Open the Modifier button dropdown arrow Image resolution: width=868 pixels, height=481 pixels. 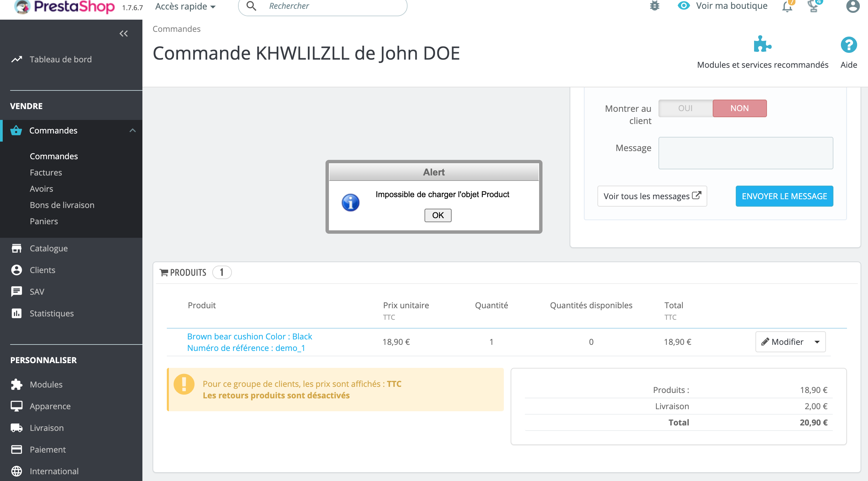coord(817,342)
